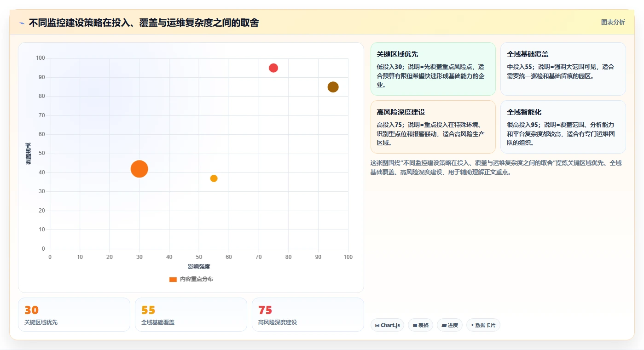Click the stat card showing 75
Viewport: 644px width, 350px height.
point(308,315)
